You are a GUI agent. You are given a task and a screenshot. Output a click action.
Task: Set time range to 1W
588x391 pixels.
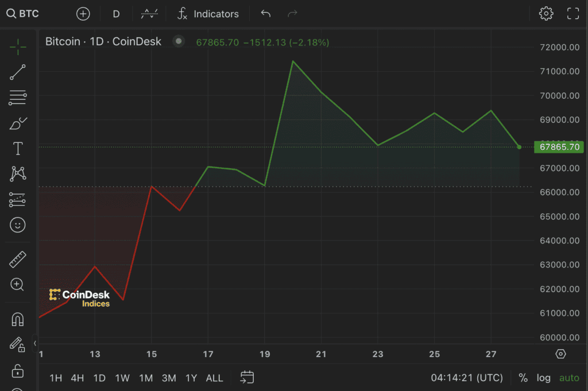click(122, 378)
